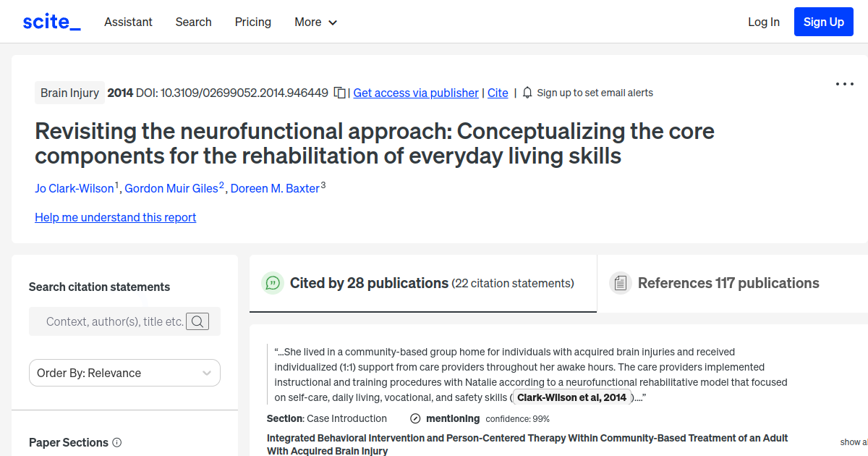Click the document icon on References tab
This screenshot has height=456, width=868.
click(621, 282)
